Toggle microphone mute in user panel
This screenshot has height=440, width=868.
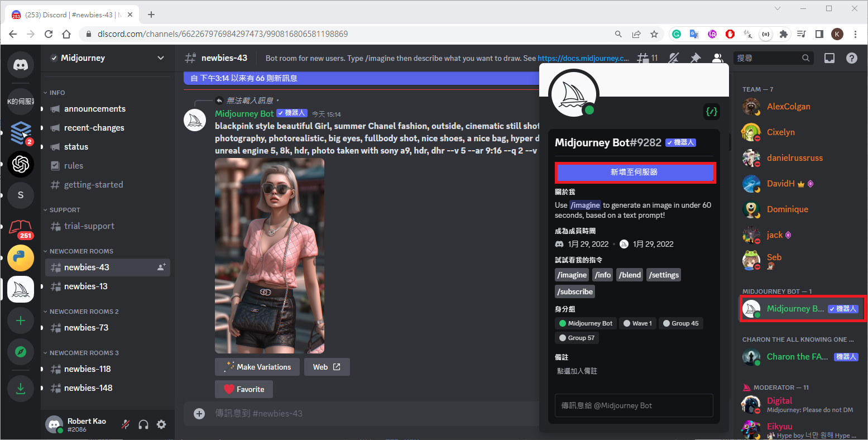click(x=126, y=425)
